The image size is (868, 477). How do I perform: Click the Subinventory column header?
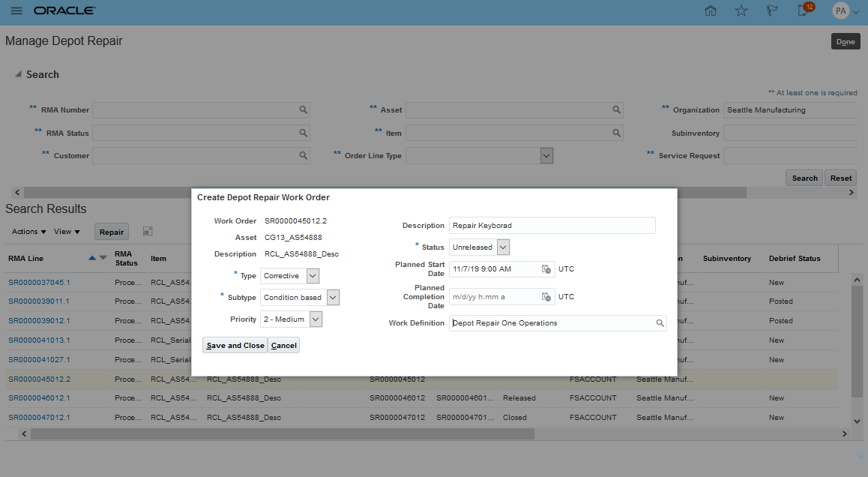(x=727, y=258)
